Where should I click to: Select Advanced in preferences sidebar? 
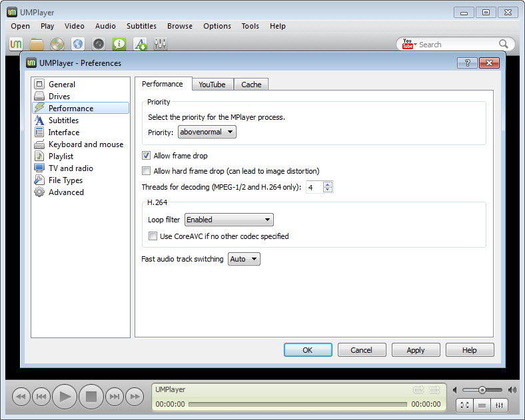pyautogui.click(x=81, y=192)
